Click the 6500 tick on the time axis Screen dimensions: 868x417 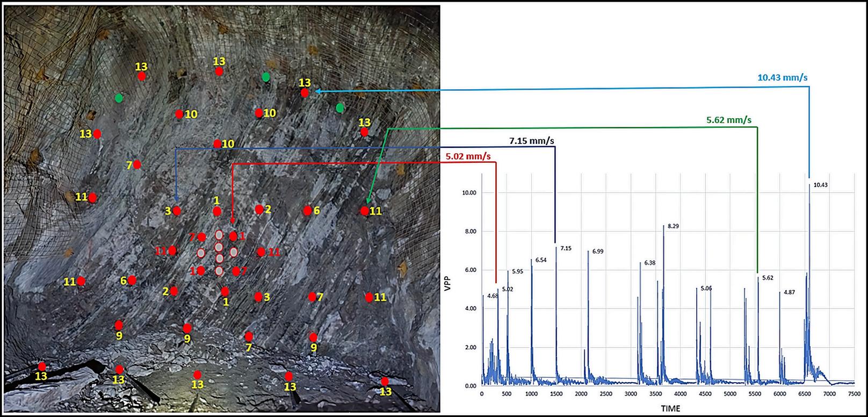[805, 394]
